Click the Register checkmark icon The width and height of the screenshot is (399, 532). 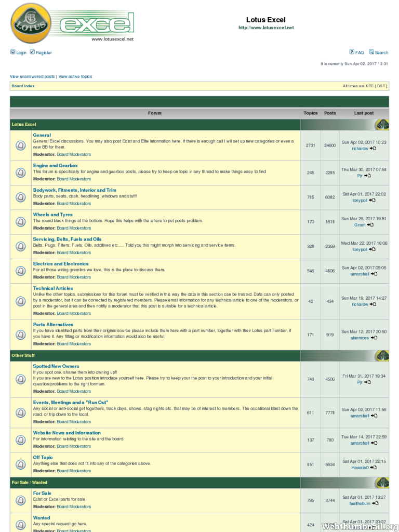pos(32,52)
